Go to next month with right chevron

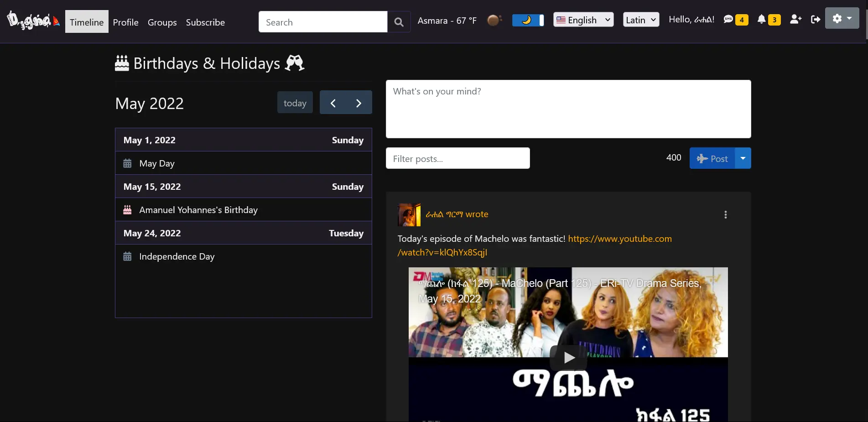[359, 103]
